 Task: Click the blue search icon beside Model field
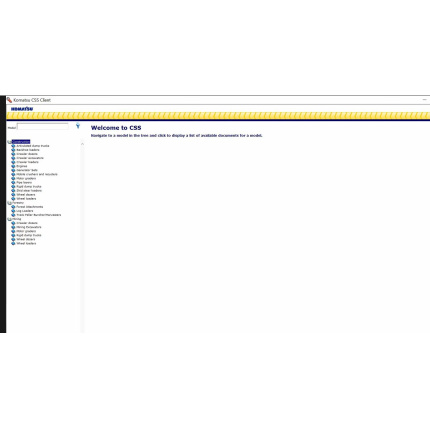pyautogui.click(x=78, y=126)
